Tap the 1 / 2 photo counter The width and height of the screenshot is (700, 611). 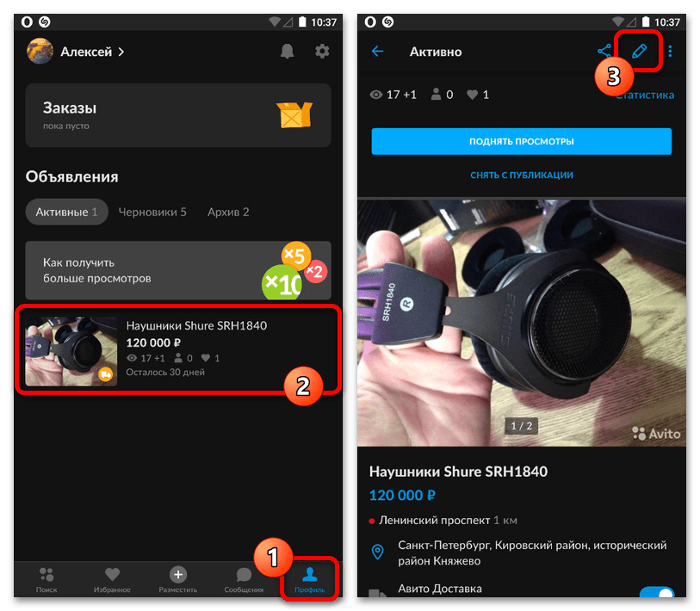tap(522, 426)
